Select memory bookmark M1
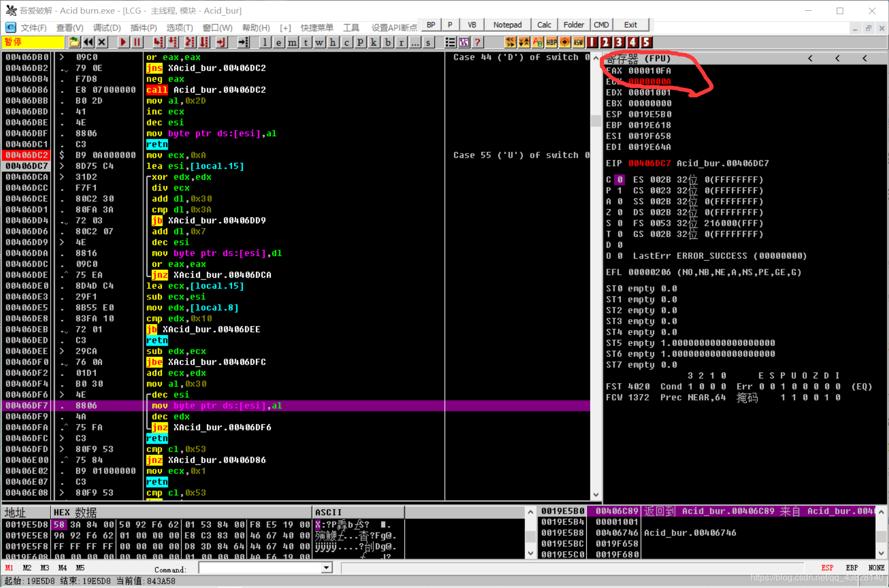889x588 pixels. [9, 568]
